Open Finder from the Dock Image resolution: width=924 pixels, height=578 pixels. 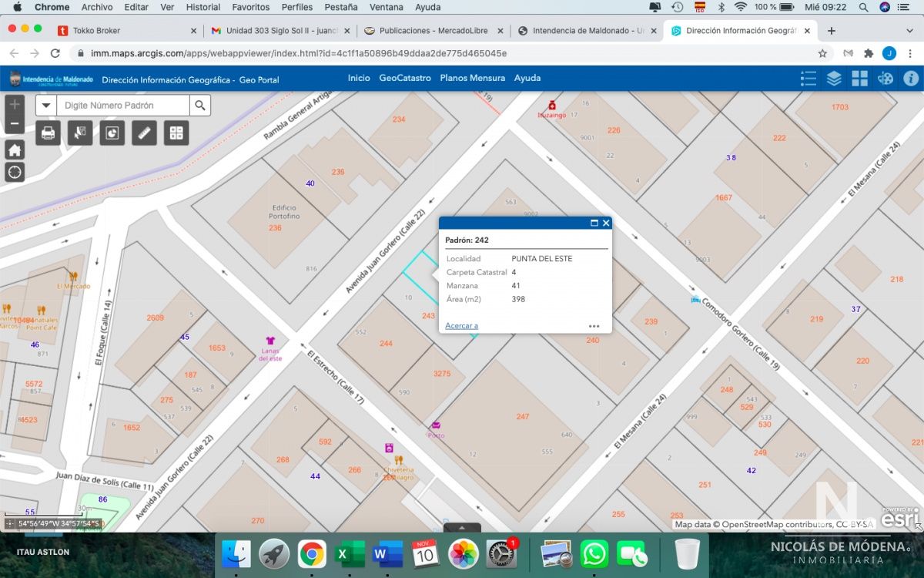point(236,554)
